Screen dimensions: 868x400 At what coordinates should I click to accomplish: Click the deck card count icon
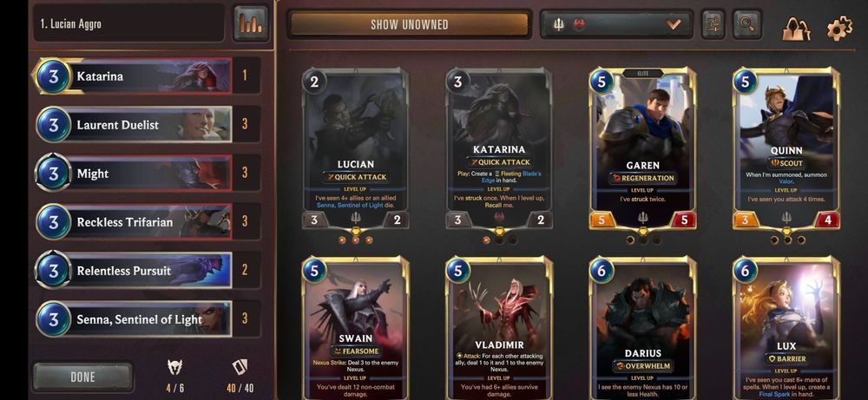240,366
